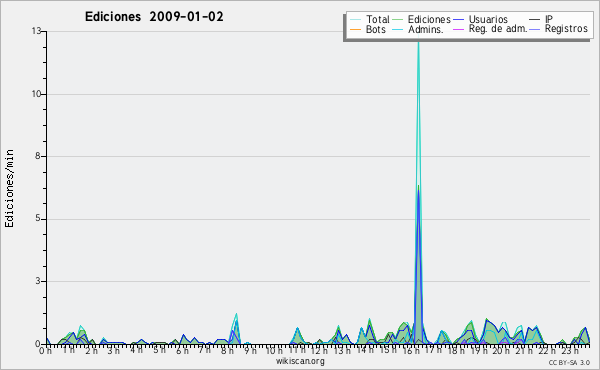Click the tall spike peak near 16 h
This screenshot has height=370, width=600.
[419, 43]
